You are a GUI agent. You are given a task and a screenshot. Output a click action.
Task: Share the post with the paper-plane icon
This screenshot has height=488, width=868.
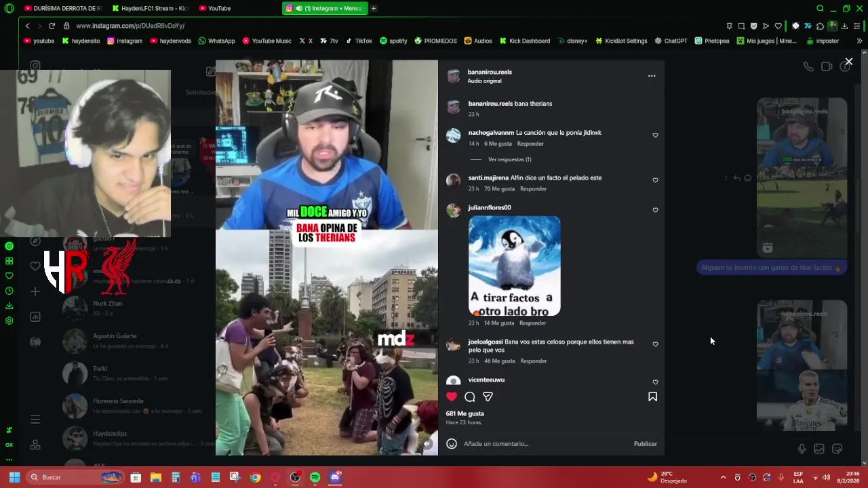tap(488, 396)
